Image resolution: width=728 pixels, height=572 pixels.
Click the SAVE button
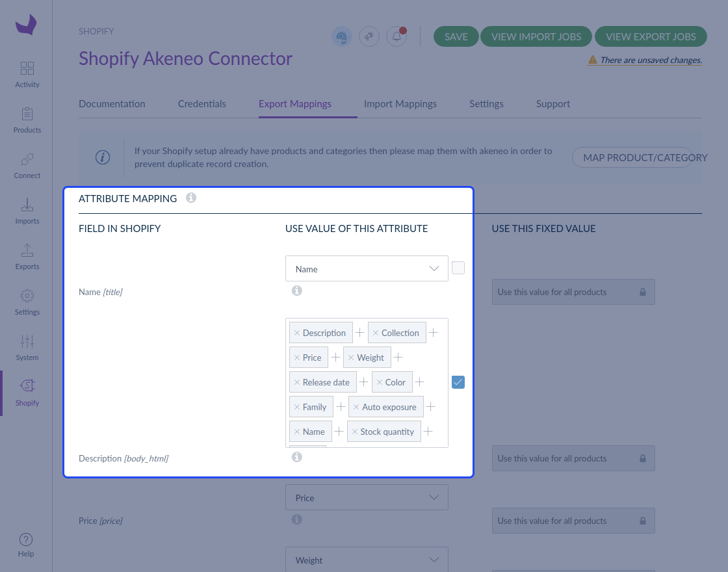coord(456,36)
